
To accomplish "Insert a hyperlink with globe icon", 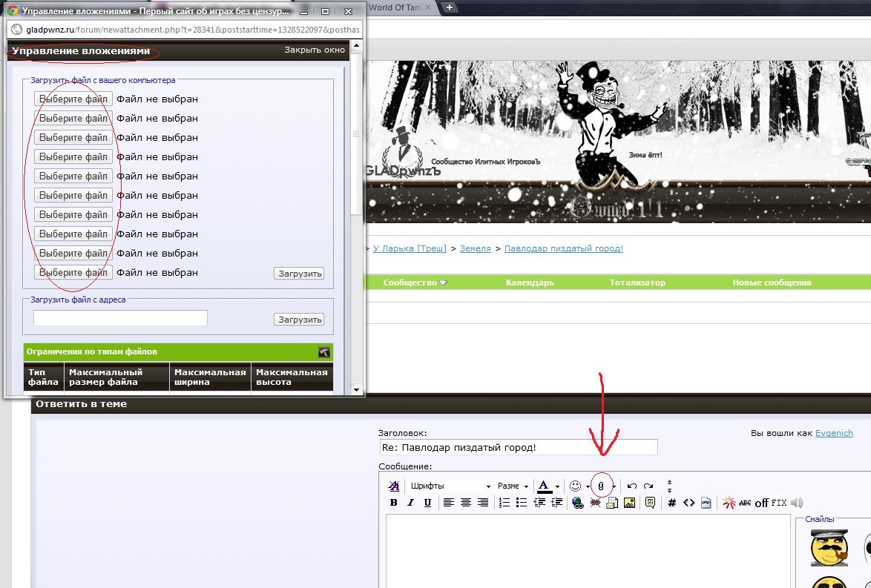I will tap(578, 503).
